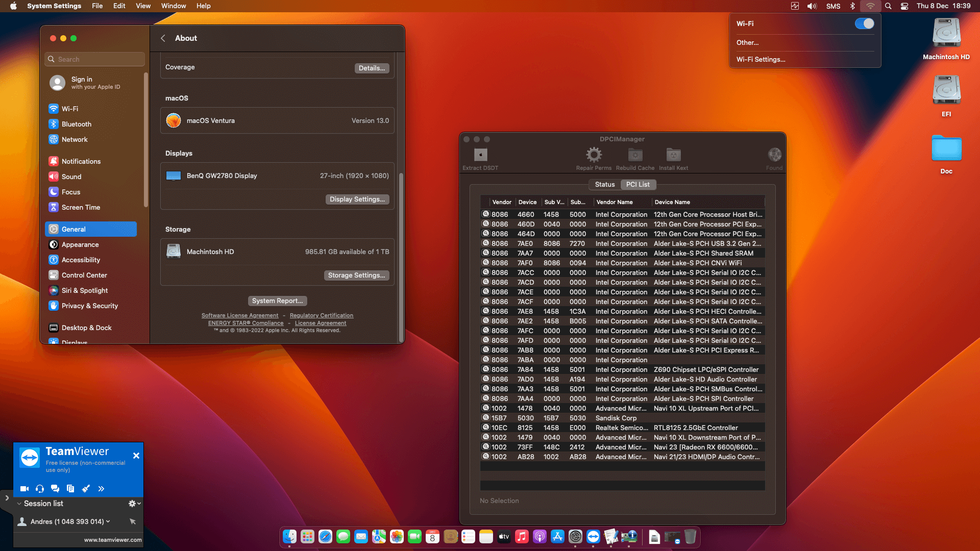Open ENERGY STAR Compliance link
The width and height of the screenshot is (980, 551).
coord(246,323)
